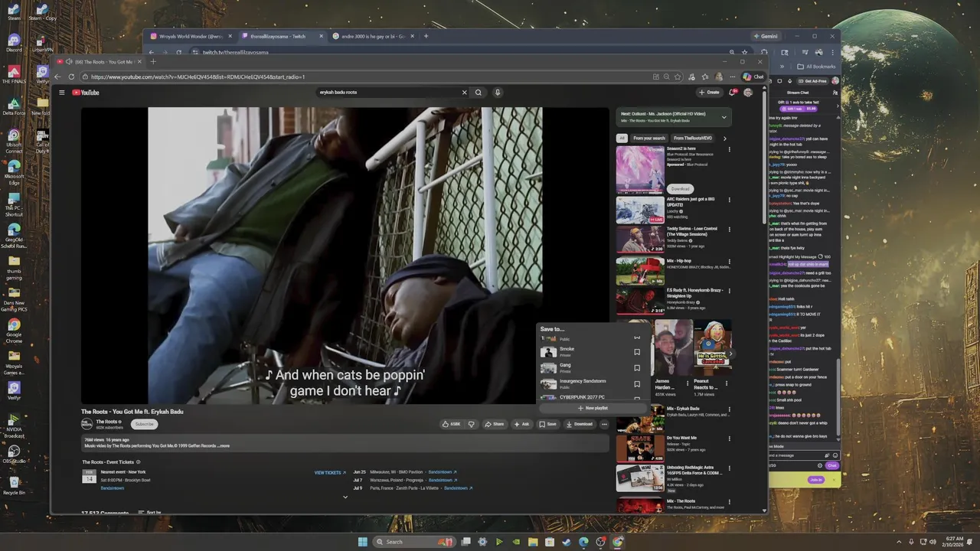Open Create menu on YouTube
This screenshot has width=980, height=551.
[709, 93]
